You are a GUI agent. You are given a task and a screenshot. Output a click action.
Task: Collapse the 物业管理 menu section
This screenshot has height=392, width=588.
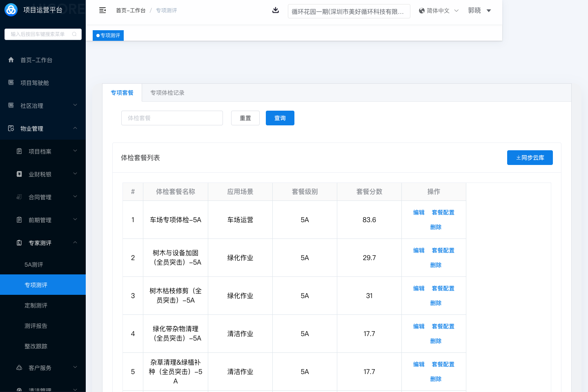[x=75, y=128]
